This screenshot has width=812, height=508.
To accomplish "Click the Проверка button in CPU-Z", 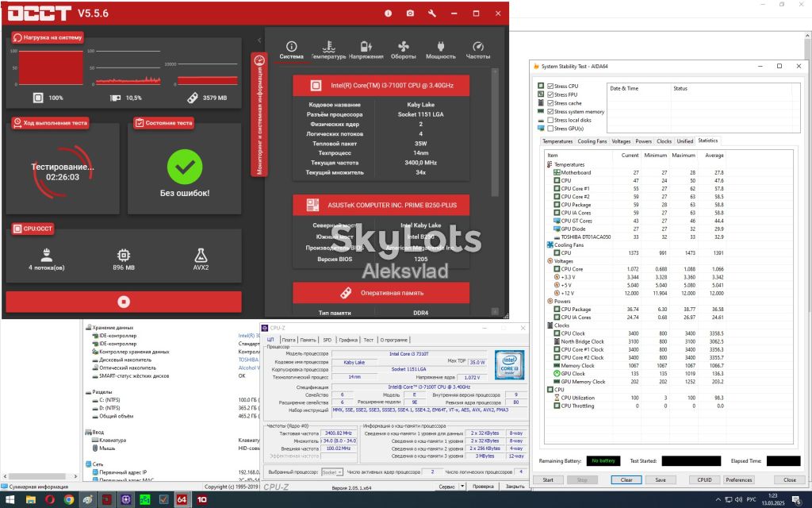I will [483, 487].
